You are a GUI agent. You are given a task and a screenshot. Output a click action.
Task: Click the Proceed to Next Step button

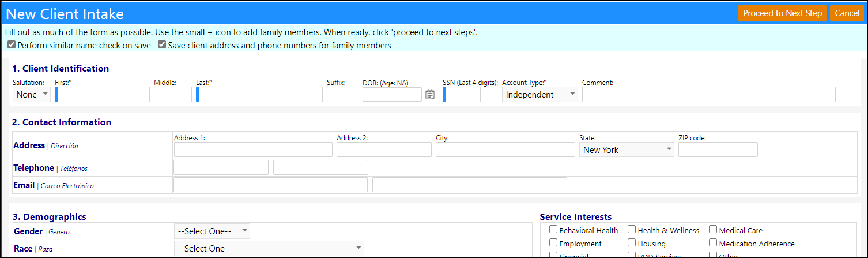click(x=782, y=13)
